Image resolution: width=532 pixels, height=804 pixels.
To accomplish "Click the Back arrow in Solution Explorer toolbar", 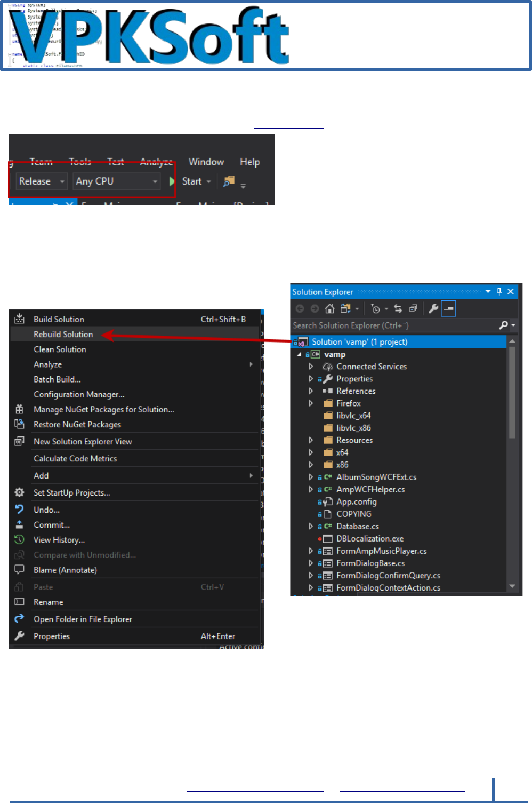I will click(300, 308).
